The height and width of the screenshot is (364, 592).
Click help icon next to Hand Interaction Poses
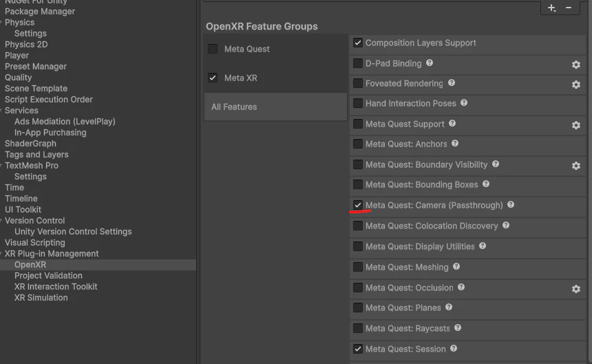[464, 103]
